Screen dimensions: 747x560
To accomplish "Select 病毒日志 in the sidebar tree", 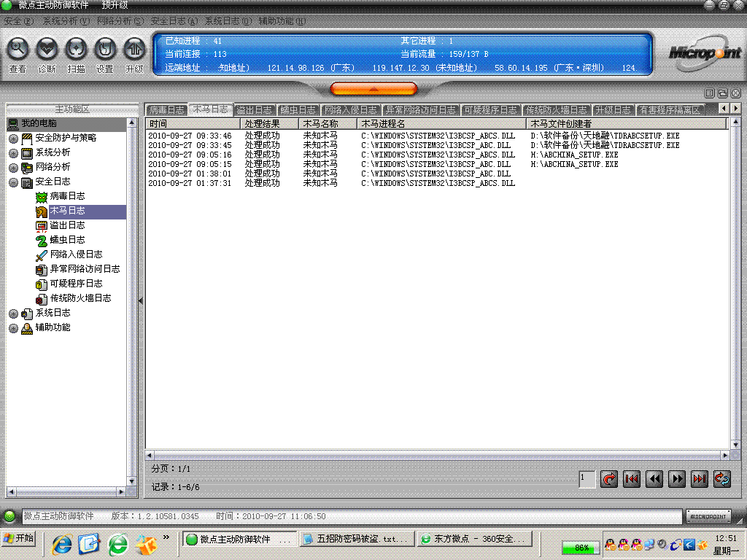I will [x=67, y=196].
